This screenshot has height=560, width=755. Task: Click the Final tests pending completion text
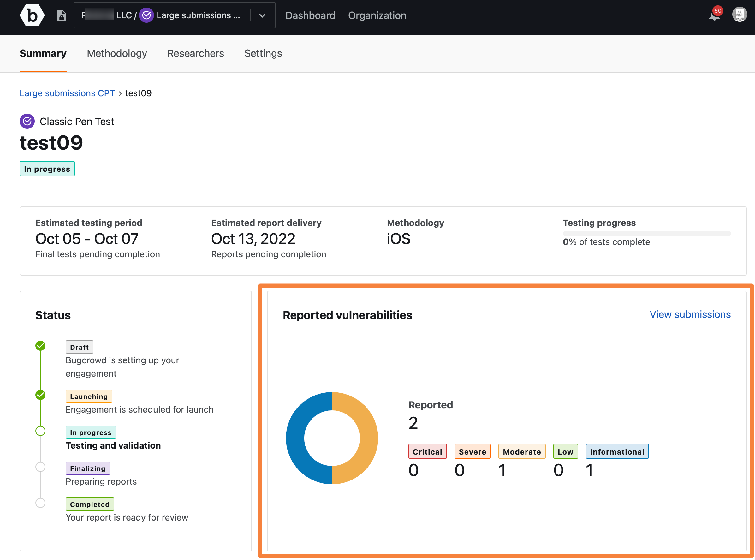98,254
